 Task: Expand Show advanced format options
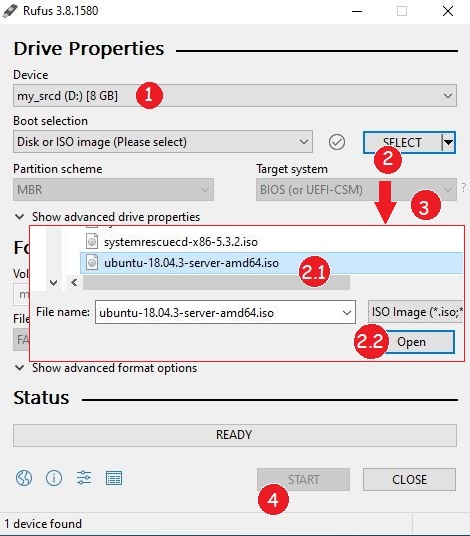(106, 368)
